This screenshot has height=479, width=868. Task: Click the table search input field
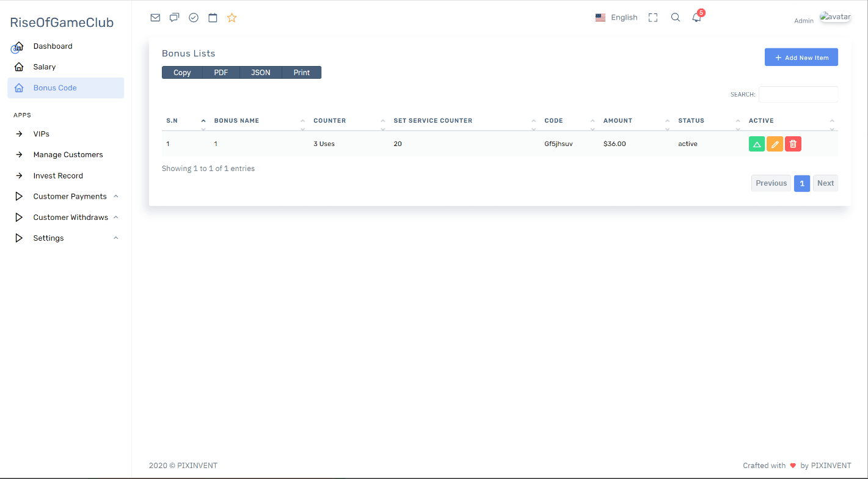[798, 95]
